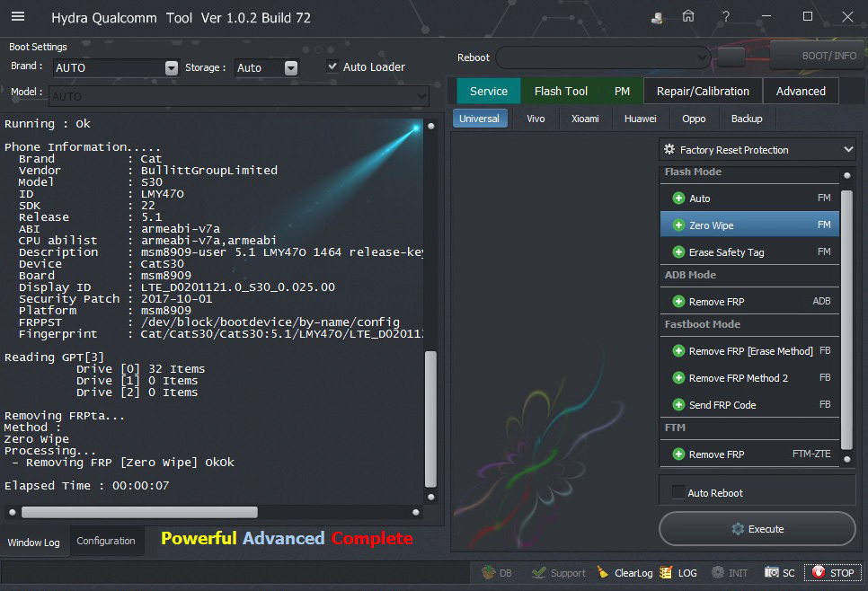The image size is (868, 591).
Task: Expand the Factory Reset Protection dropdown
Action: click(x=848, y=149)
